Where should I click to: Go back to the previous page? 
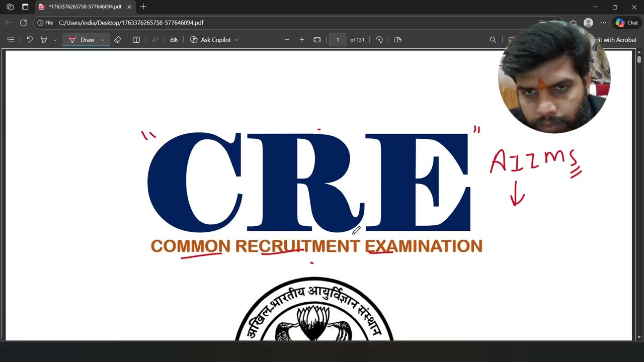coord(8,23)
